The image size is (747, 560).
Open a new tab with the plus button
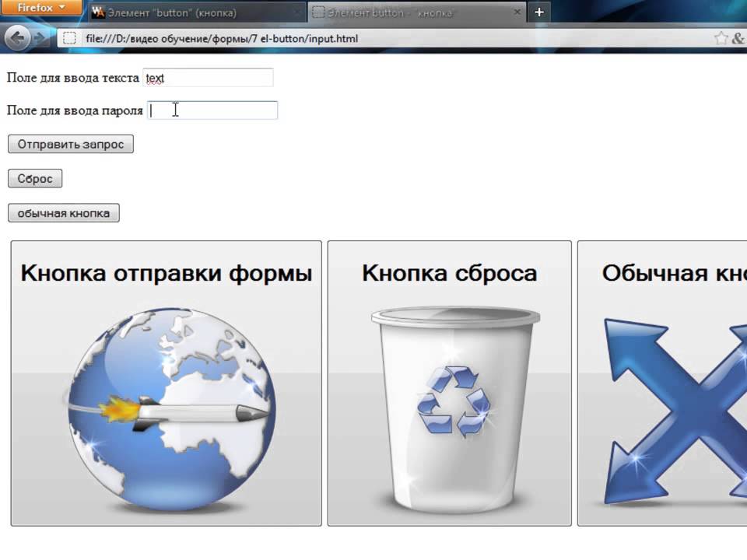click(538, 12)
